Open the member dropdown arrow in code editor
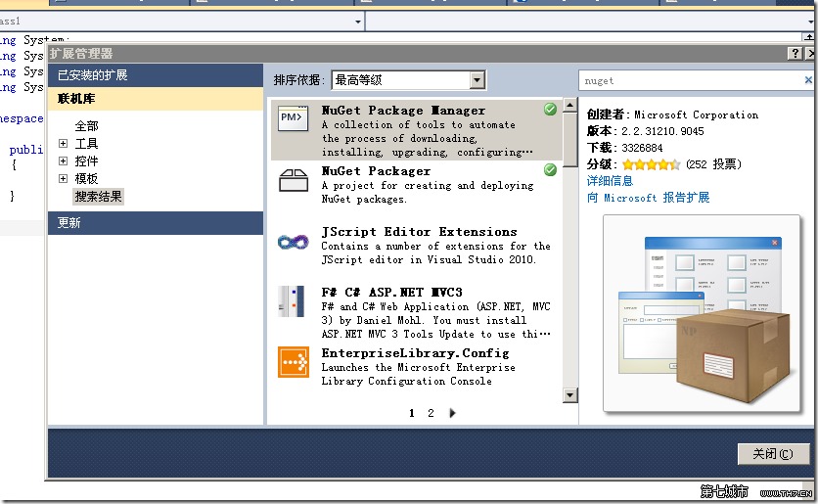Viewport: 818px width, 504px height. 811,22
